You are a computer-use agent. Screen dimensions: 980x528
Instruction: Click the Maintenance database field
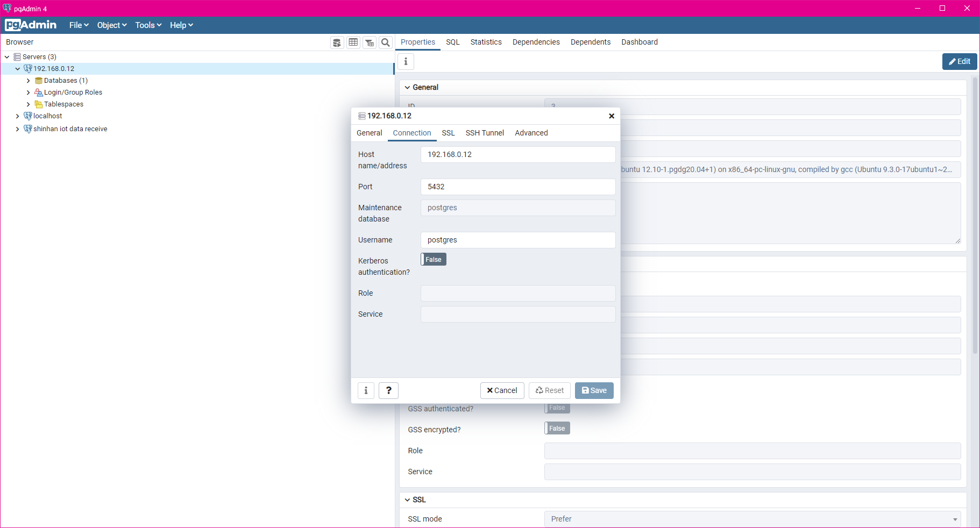point(518,208)
